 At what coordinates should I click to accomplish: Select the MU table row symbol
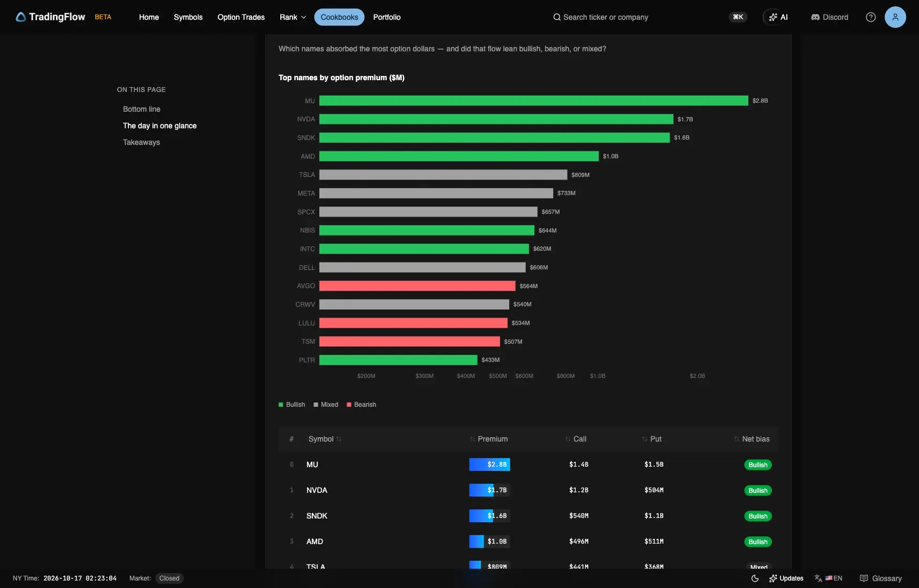pos(312,465)
